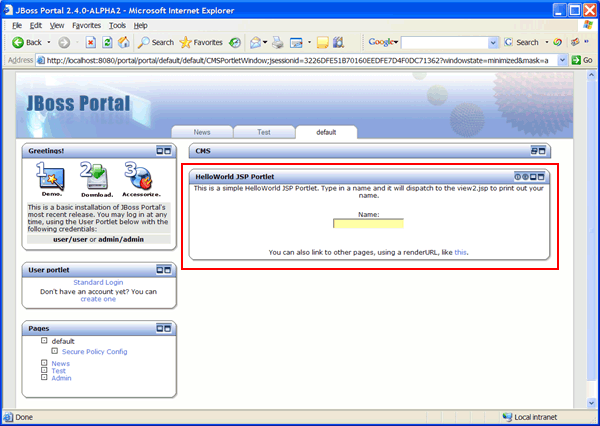Follow the renderURL 'this' link
Image resolution: width=600 pixels, height=426 pixels.
460,252
